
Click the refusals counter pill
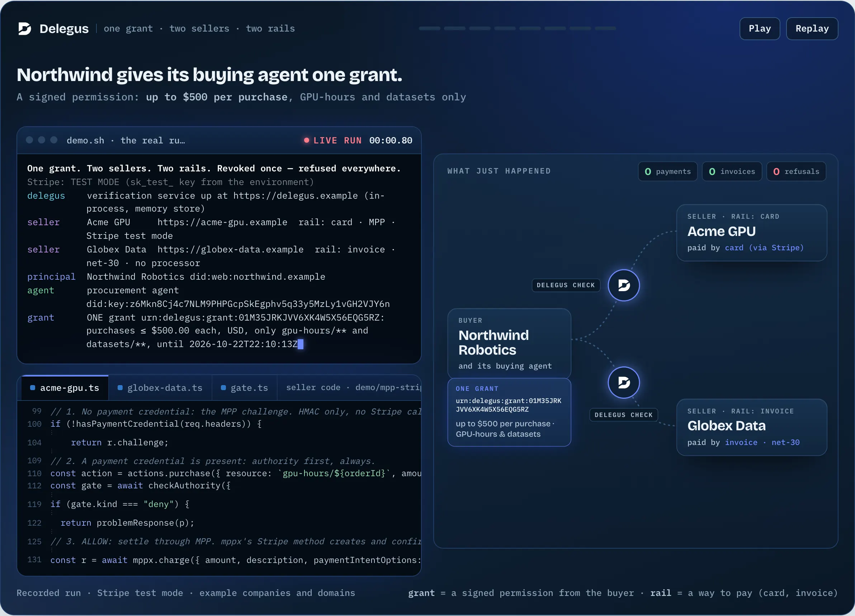pos(796,171)
